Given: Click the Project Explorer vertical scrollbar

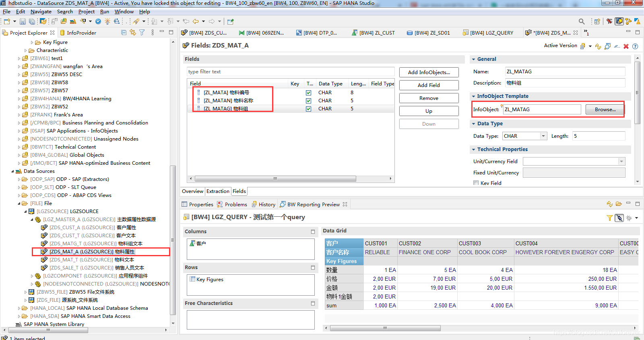Looking at the screenshot, I should click(173, 240).
